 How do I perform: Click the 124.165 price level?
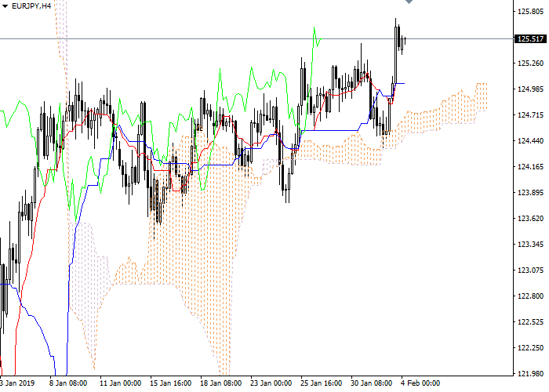pyautogui.click(x=530, y=166)
